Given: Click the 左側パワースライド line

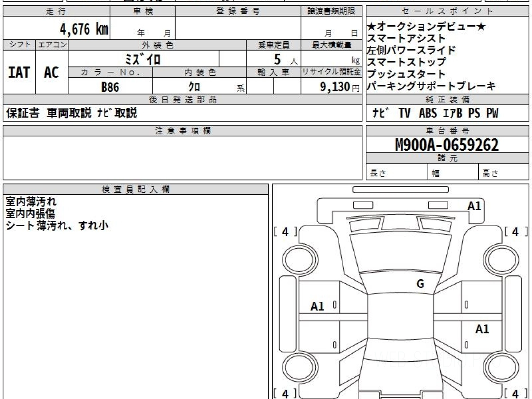Looking at the screenshot, I should 411,51.
